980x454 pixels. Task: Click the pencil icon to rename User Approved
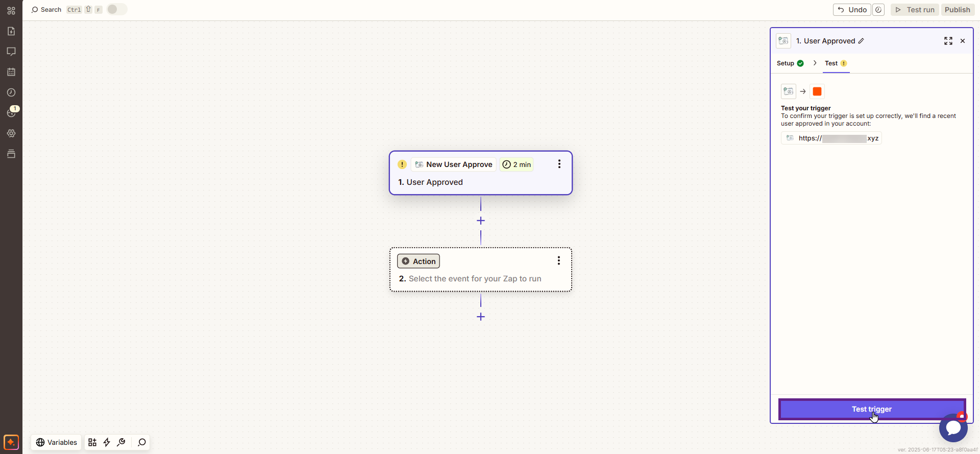861,41
